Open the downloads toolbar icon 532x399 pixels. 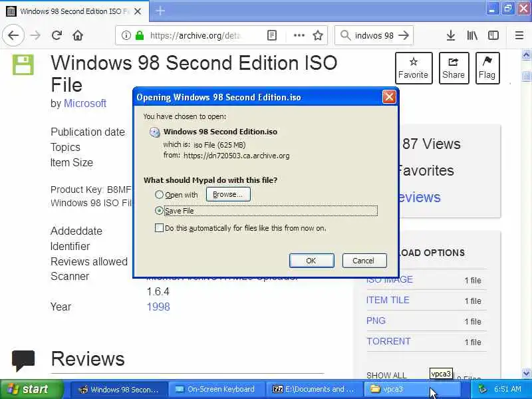pos(451,35)
